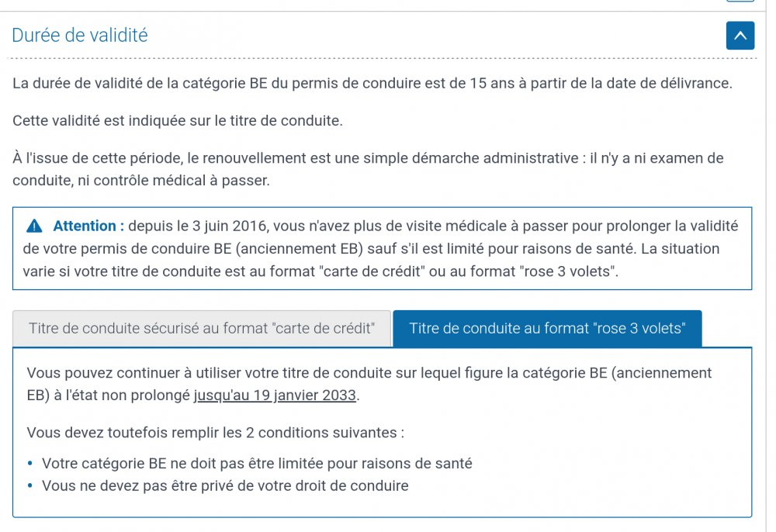
Task: Click the Attention warning triangle icon
Action: pos(34,226)
